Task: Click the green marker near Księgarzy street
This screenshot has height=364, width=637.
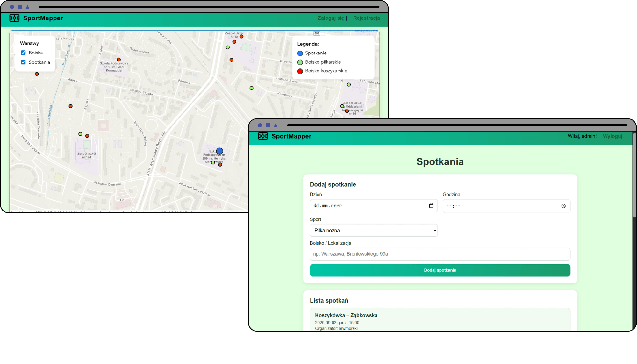Action: pyautogui.click(x=252, y=88)
